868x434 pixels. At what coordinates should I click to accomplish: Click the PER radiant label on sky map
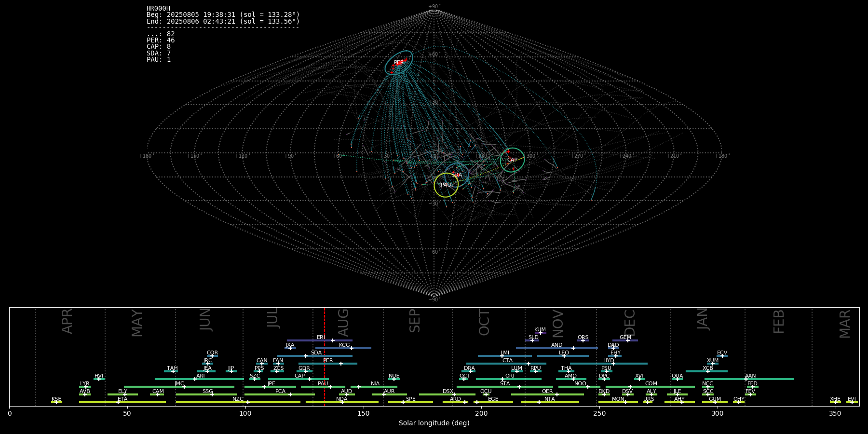point(399,63)
